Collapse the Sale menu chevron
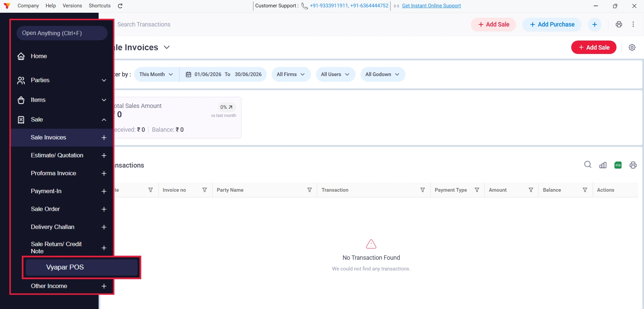The image size is (644, 309). pyautogui.click(x=104, y=120)
